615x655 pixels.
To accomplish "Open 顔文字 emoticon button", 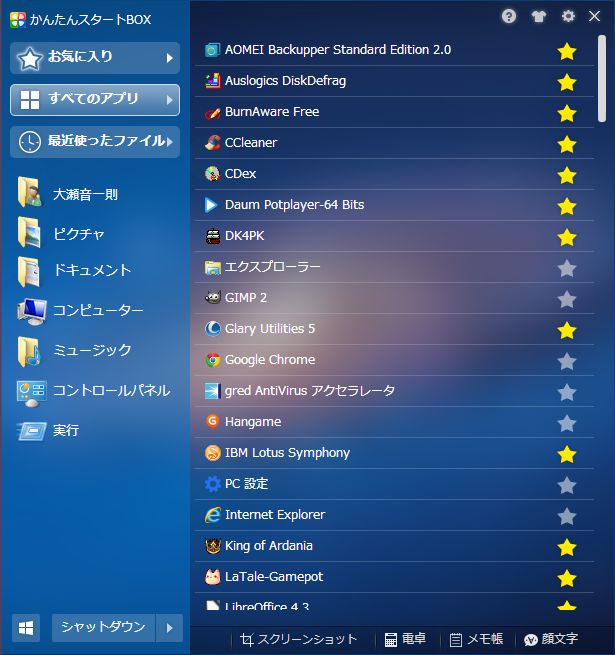I will (551, 639).
